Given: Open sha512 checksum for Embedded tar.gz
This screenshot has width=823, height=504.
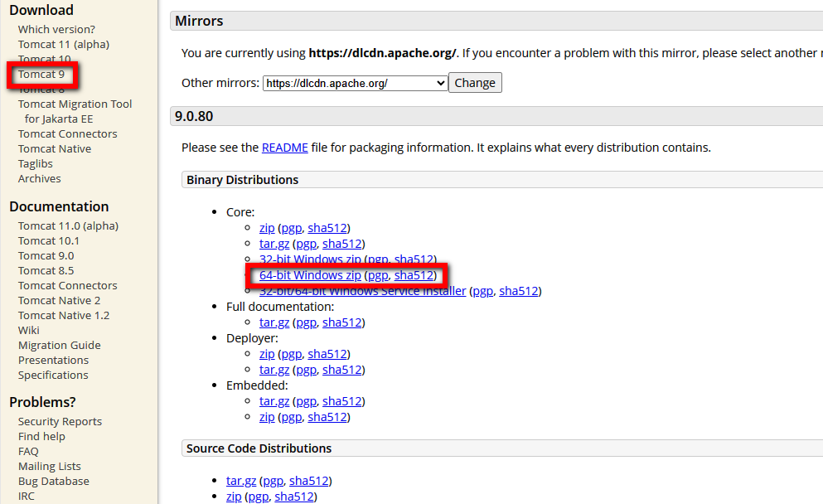Looking at the screenshot, I should click(342, 401).
